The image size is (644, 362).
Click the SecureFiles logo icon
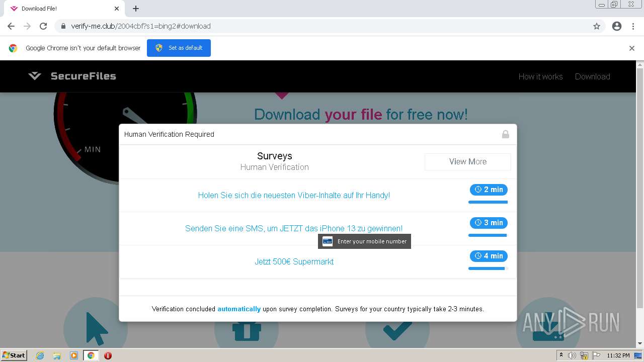pyautogui.click(x=35, y=76)
